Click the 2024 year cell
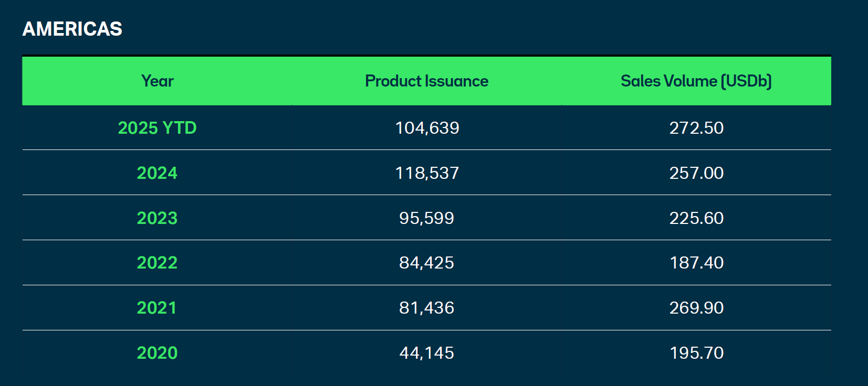This screenshot has width=868, height=386. pyautogui.click(x=157, y=173)
